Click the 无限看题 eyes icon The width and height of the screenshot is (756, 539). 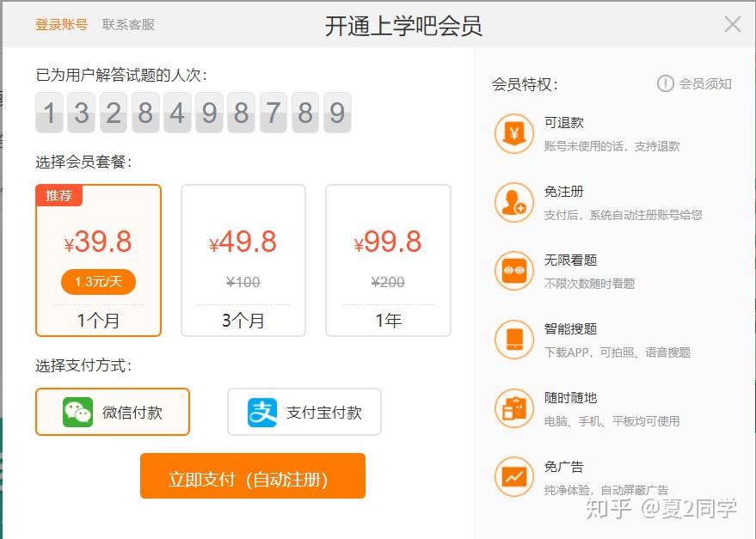[x=514, y=271]
